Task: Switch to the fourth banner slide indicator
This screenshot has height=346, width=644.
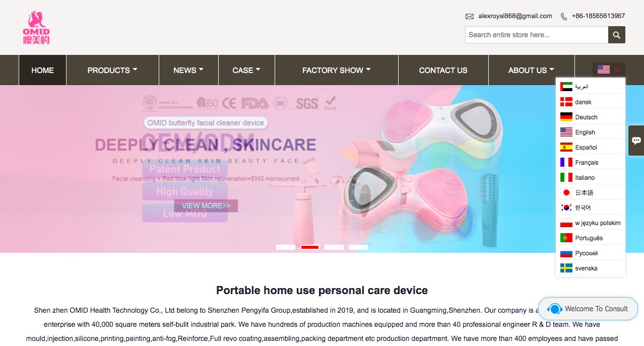Action: tap(358, 247)
